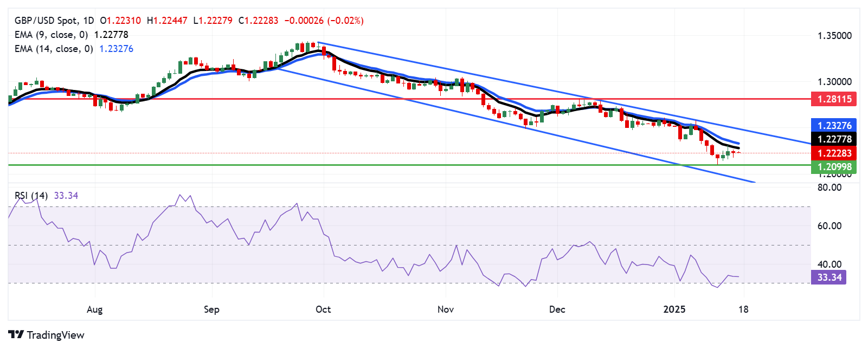Click the TradingView logo icon
The height and width of the screenshot is (349, 868).
tap(16, 335)
